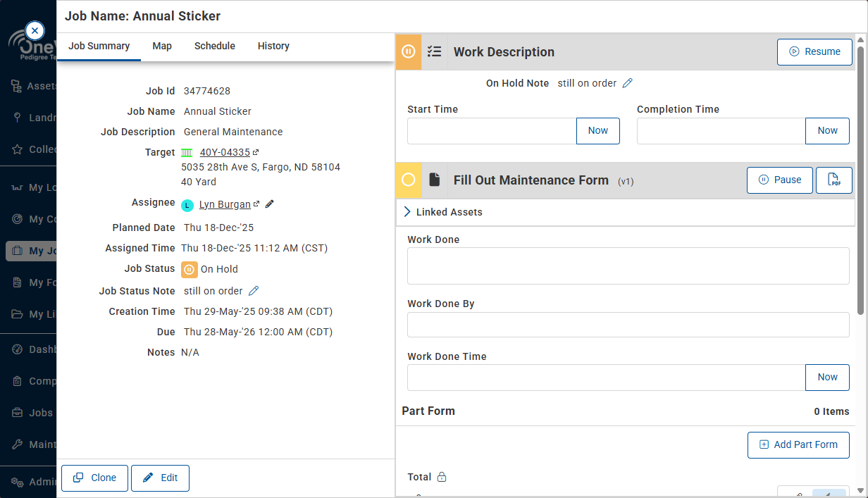Set Start Time to Now
The width and height of the screenshot is (868, 498).
tap(598, 131)
